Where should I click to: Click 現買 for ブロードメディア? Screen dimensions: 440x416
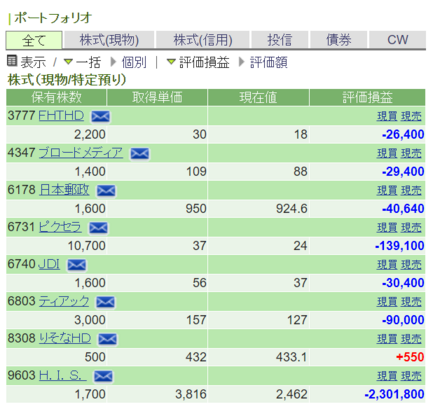387,154
